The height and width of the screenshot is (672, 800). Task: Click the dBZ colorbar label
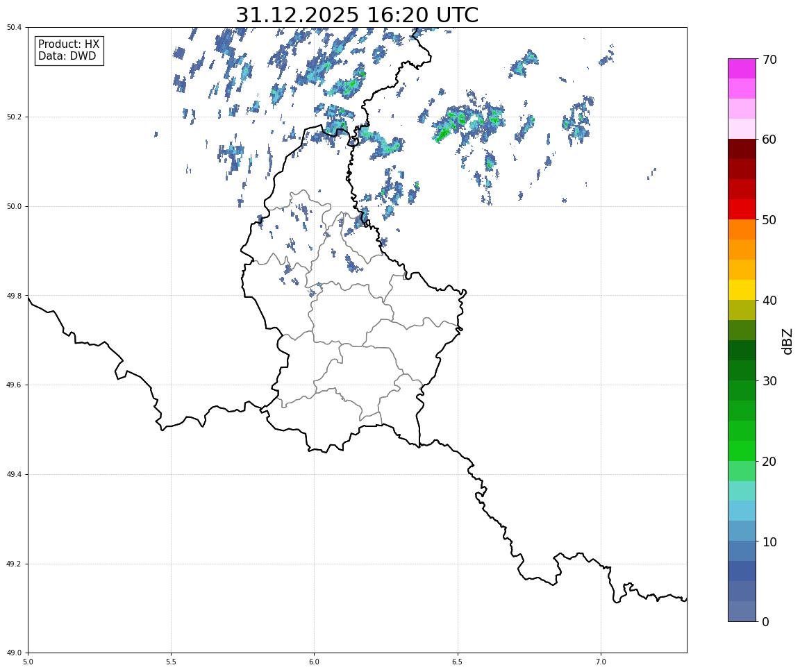pos(787,341)
